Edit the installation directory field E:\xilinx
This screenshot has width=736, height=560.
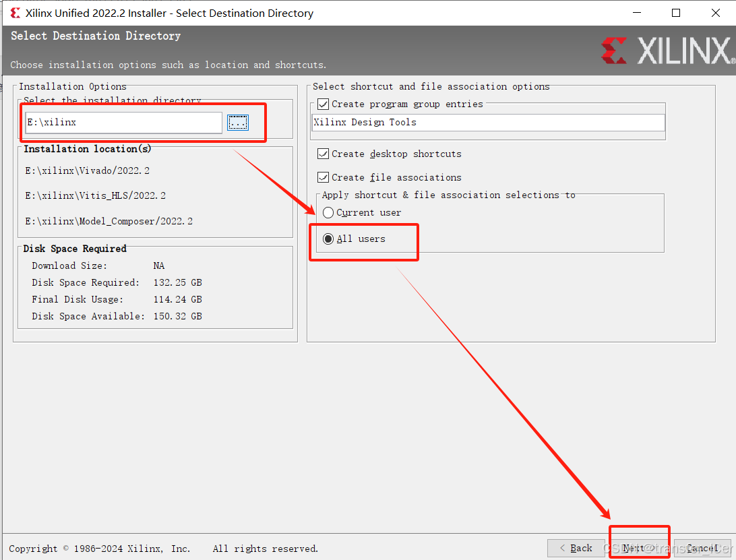123,123
